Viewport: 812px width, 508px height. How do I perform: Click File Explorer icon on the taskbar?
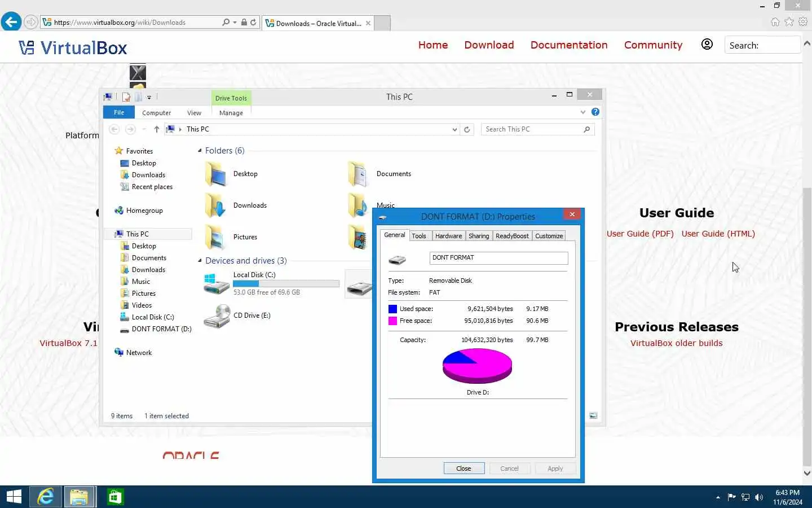coord(80,497)
